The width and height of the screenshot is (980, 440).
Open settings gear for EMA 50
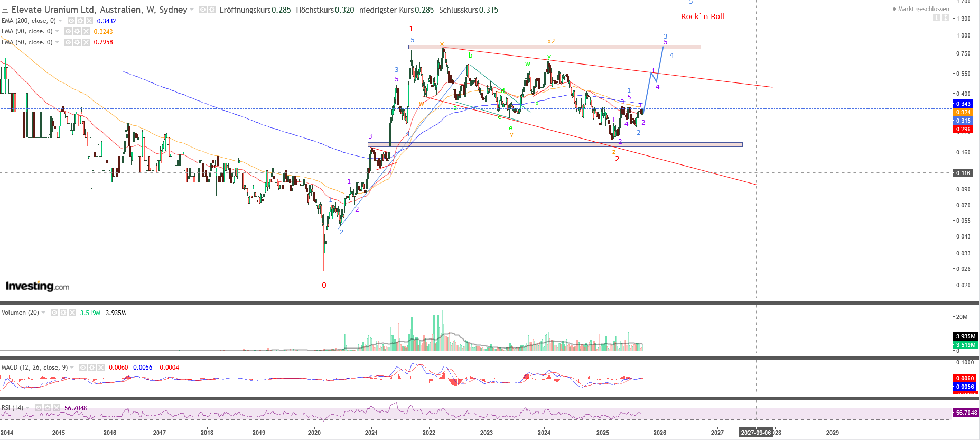pyautogui.click(x=77, y=42)
